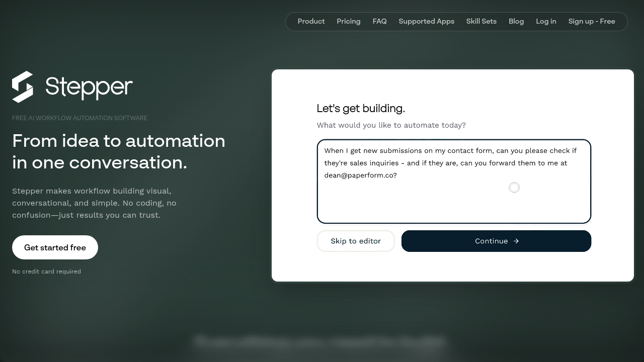Choose Skip to editor
Viewport: 644px width, 362px height.
coord(356,241)
